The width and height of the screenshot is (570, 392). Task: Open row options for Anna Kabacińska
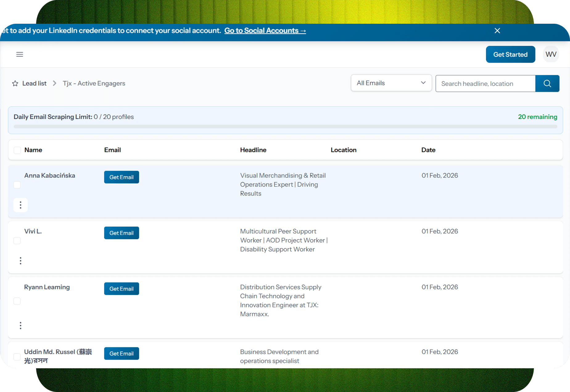(x=21, y=205)
